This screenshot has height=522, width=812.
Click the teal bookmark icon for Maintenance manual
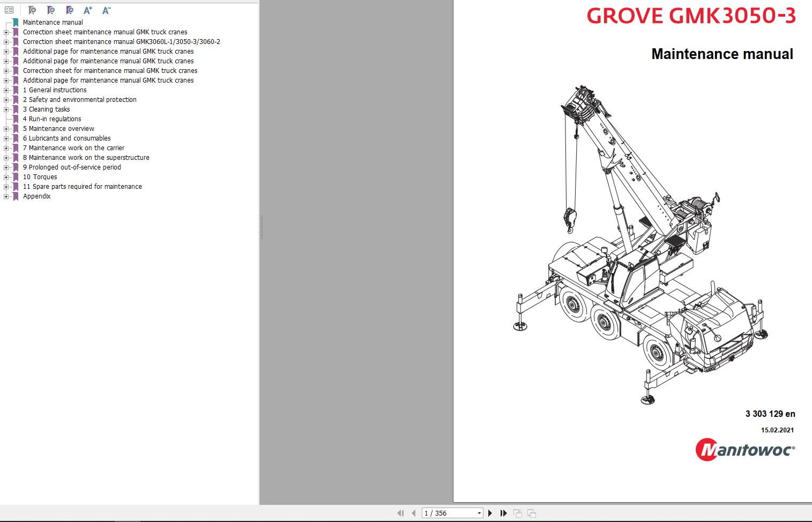click(16, 23)
